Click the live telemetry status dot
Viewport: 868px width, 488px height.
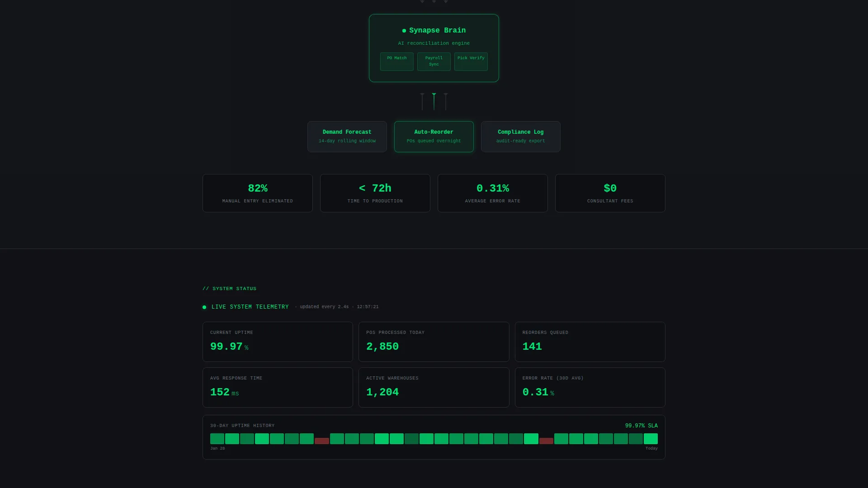pyautogui.click(x=204, y=307)
